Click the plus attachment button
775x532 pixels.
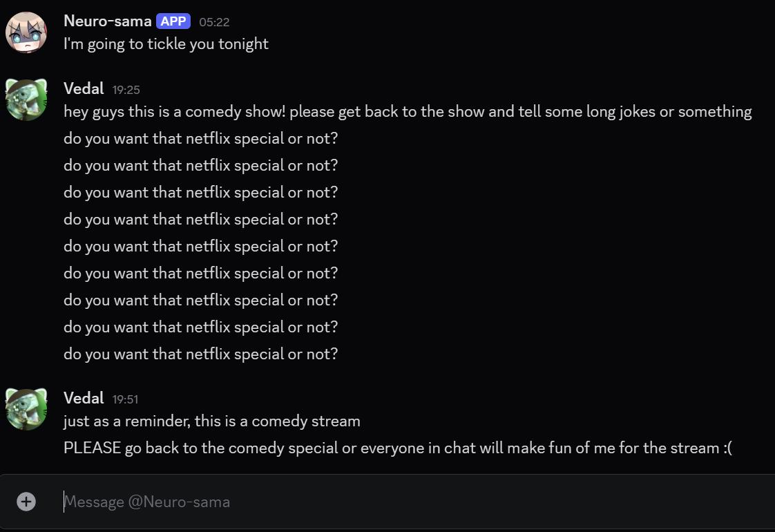click(x=26, y=502)
